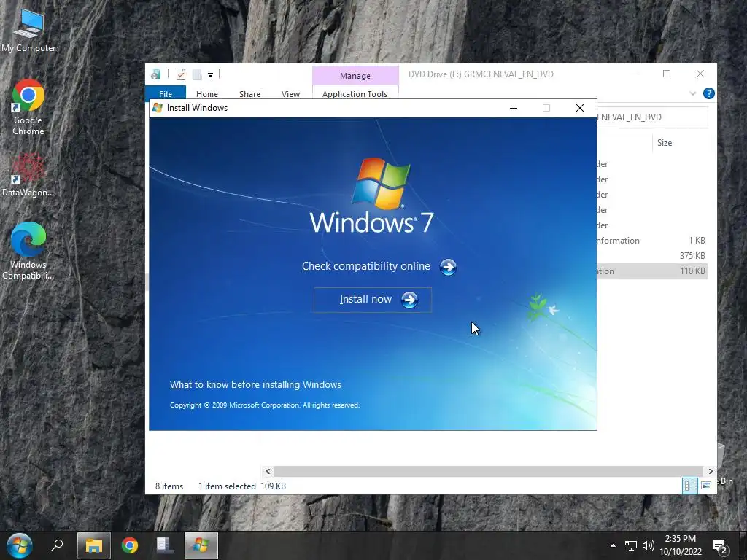Open the notification center icon
Image resolution: width=747 pixels, height=560 pixels.
tap(720, 546)
